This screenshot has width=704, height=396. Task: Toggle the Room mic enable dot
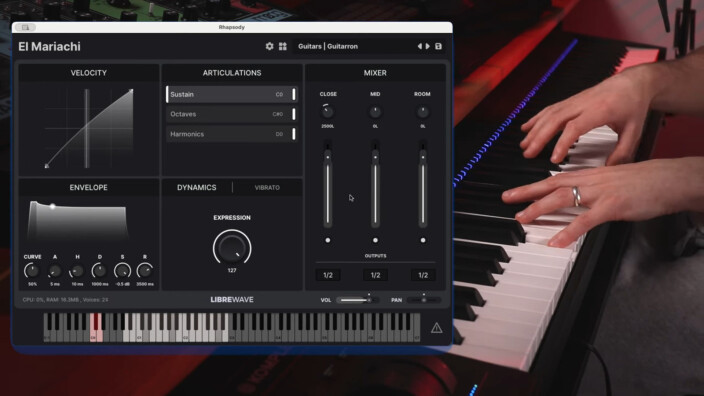click(x=423, y=240)
